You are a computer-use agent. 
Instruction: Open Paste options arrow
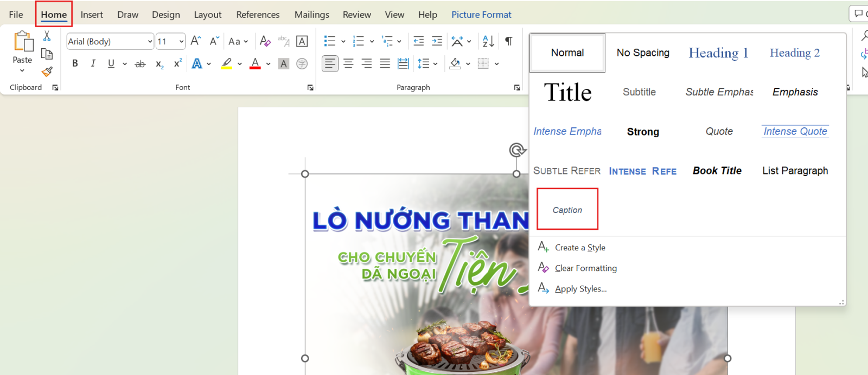coord(22,70)
